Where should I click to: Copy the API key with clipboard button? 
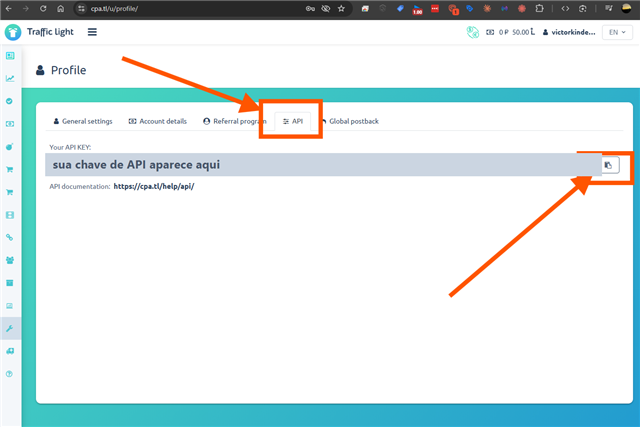pyautogui.click(x=610, y=165)
